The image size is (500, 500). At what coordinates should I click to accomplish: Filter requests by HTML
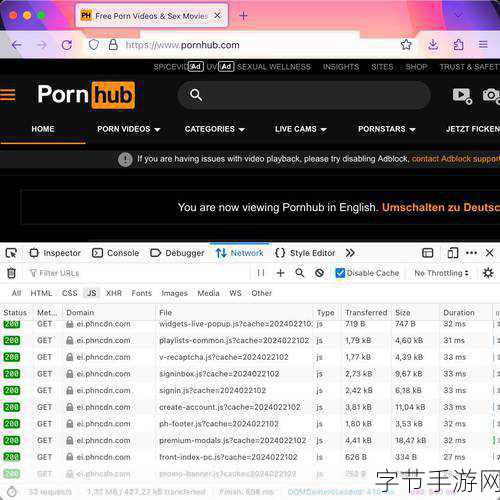[41, 293]
